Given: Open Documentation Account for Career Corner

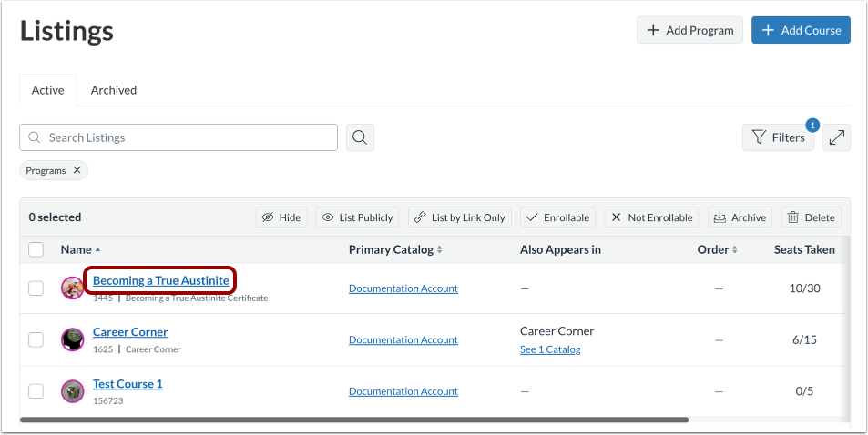Looking at the screenshot, I should click(x=403, y=339).
